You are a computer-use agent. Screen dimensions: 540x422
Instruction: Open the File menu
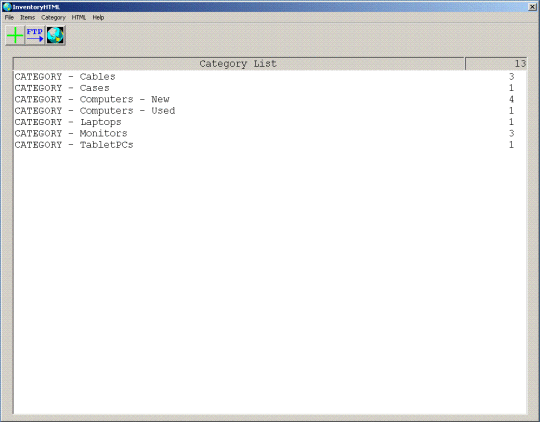9,17
